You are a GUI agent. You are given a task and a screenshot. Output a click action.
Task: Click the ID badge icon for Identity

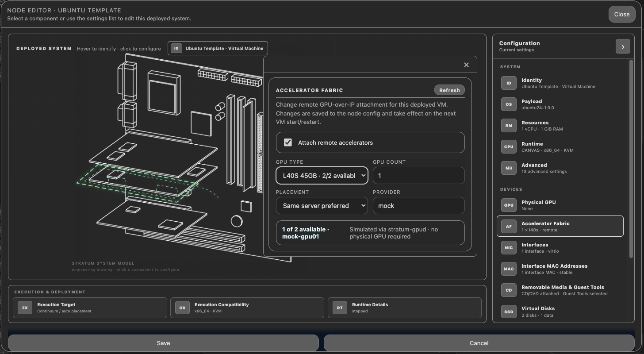point(509,83)
